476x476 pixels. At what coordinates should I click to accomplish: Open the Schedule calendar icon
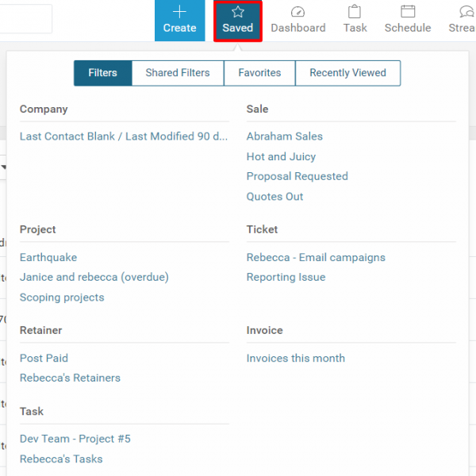(x=408, y=12)
